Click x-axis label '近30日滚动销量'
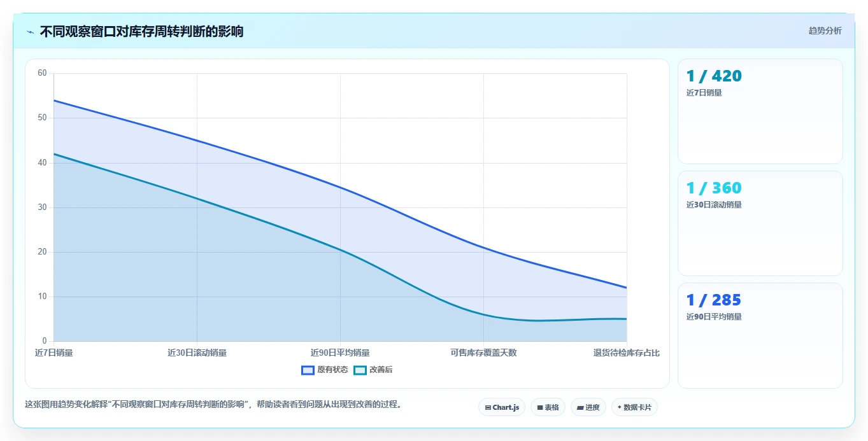 (x=197, y=353)
